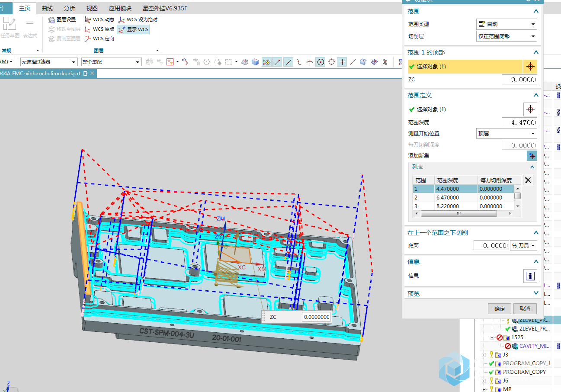Collapse the 范围 section of the dialog
The height and width of the screenshot is (392, 561).
coord(536,11)
